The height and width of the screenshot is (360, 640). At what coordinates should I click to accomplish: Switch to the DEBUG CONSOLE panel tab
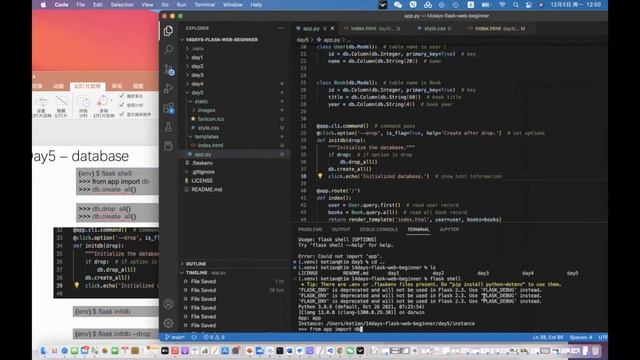pyautogui.click(x=378, y=229)
